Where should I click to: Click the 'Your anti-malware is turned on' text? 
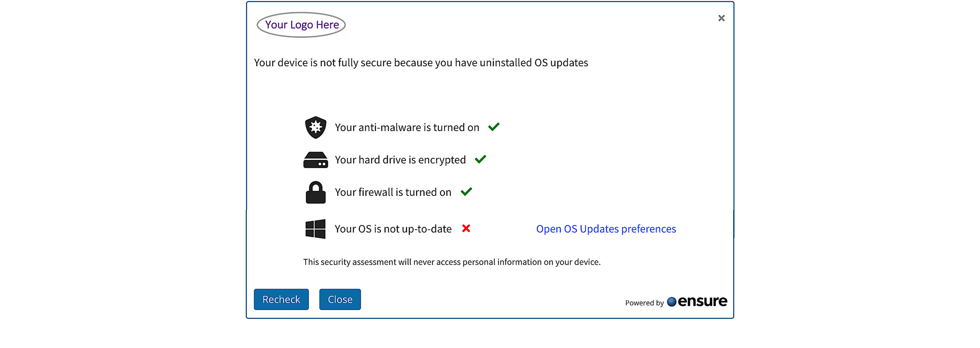pos(407,127)
